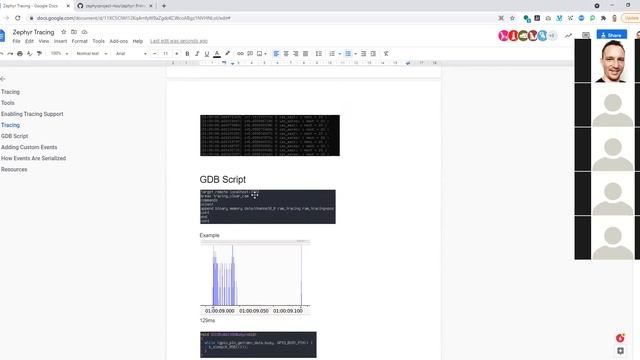Open the File menu
The image size is (640, 360).
pos(16,41)
